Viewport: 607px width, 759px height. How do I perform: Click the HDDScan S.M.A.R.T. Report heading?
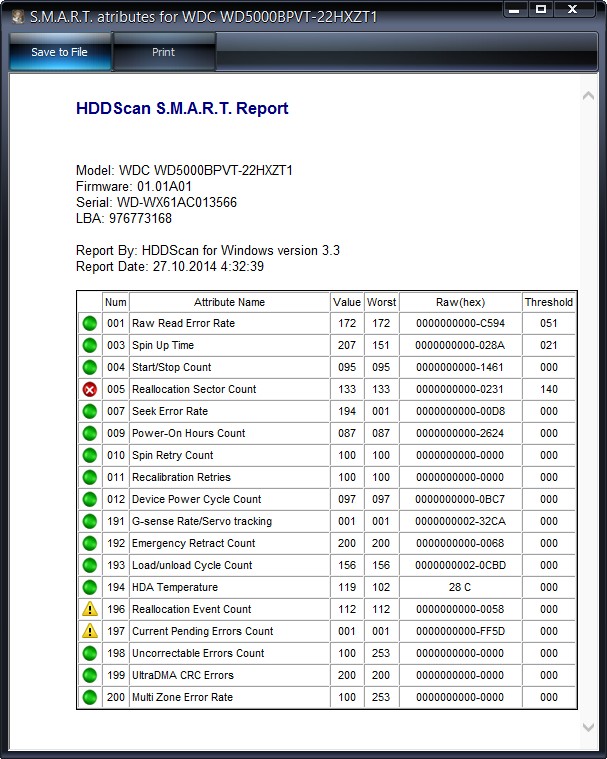pos(182,108)
